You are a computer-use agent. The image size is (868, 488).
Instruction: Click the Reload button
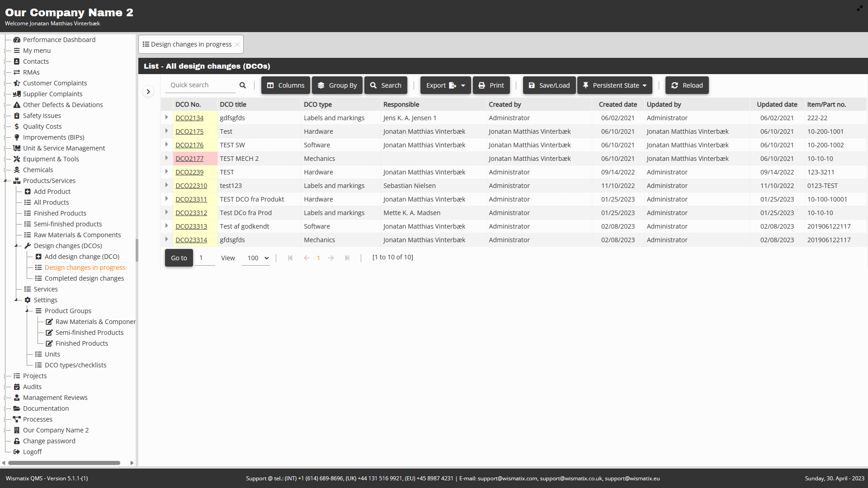pyautogui.click(x=687, y=85)
